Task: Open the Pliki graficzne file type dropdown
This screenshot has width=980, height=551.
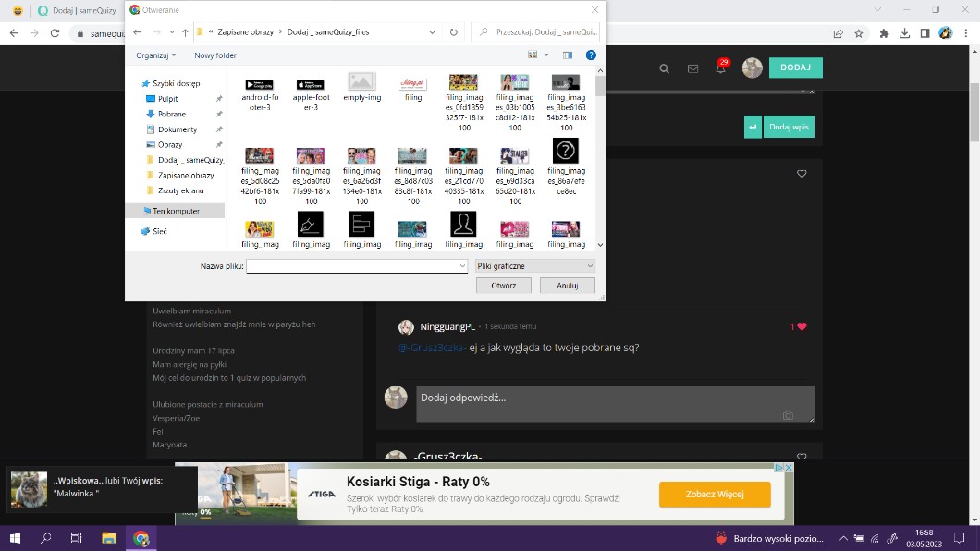Action: click(x=534, y=266)
